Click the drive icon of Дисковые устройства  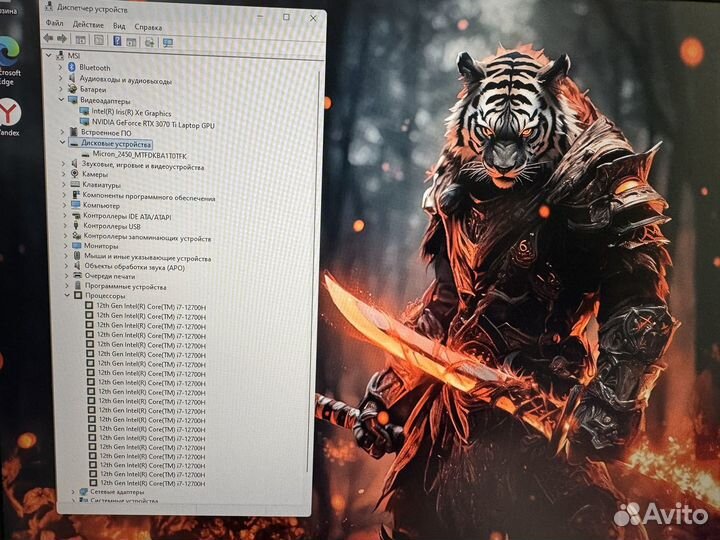point(73,143)
